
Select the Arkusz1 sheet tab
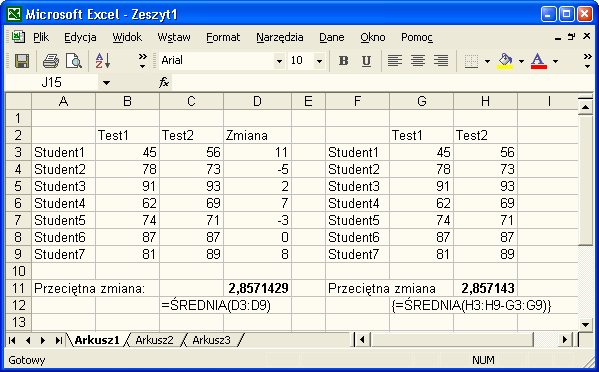click(x=97, y=340)
